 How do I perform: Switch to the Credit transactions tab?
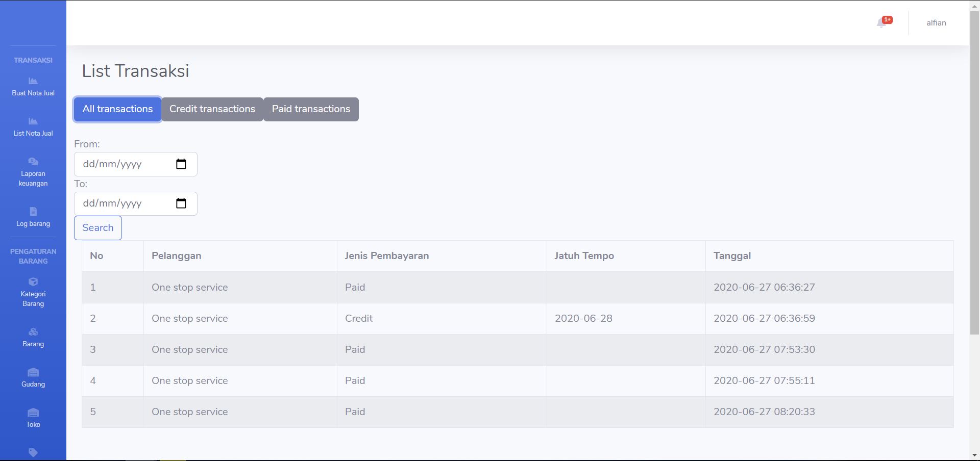coord(212,109)
